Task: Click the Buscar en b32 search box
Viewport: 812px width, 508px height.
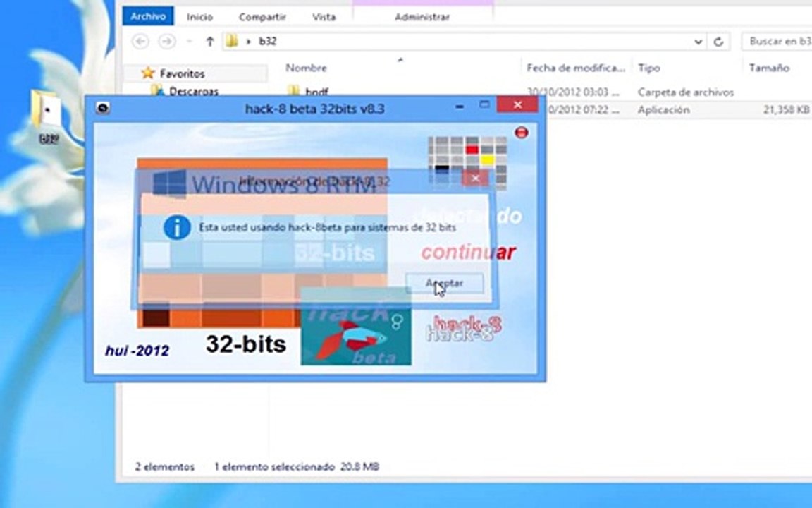Action: pos(777,42)
